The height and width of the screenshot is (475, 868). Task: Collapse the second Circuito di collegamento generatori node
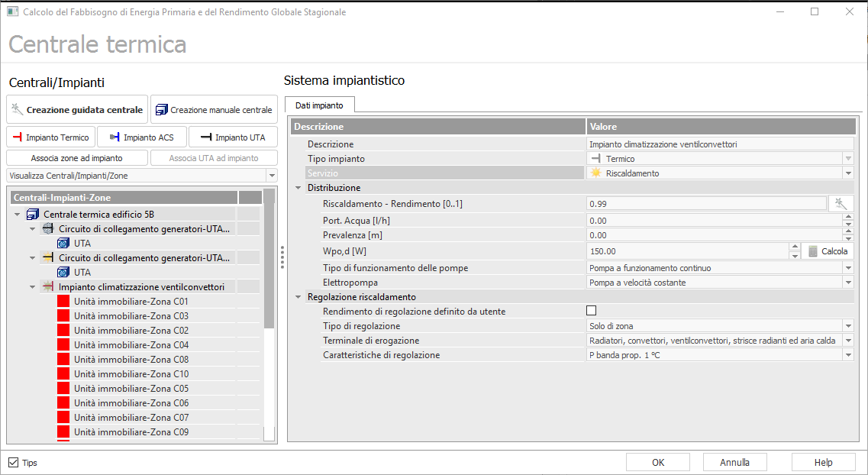point(32,258)
